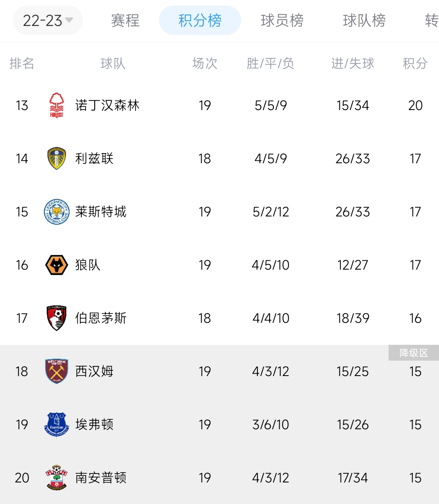Viewport: 439px width, 504px height.
Task: Open the Wolves team logo
Action: pos(57,265)
